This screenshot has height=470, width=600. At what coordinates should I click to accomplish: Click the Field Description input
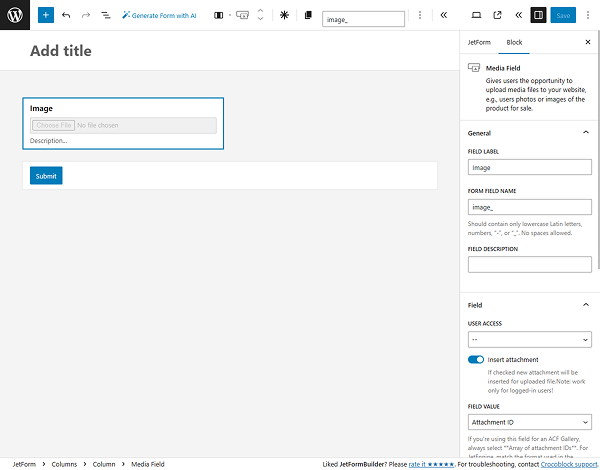tap(529, 264)
